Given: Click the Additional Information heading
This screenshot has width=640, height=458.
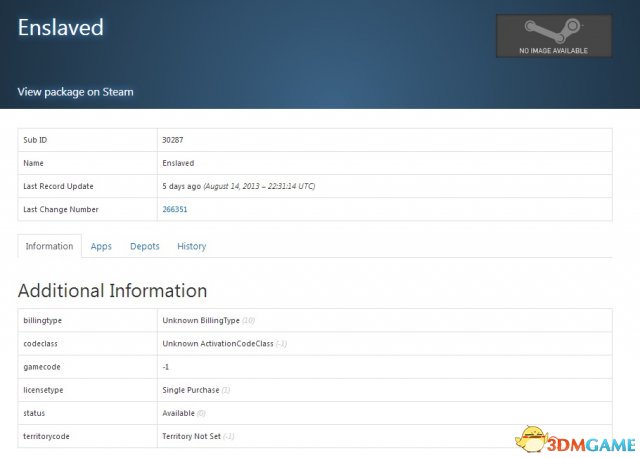Looking at the screenshot, I should click(x=112, y=291).
